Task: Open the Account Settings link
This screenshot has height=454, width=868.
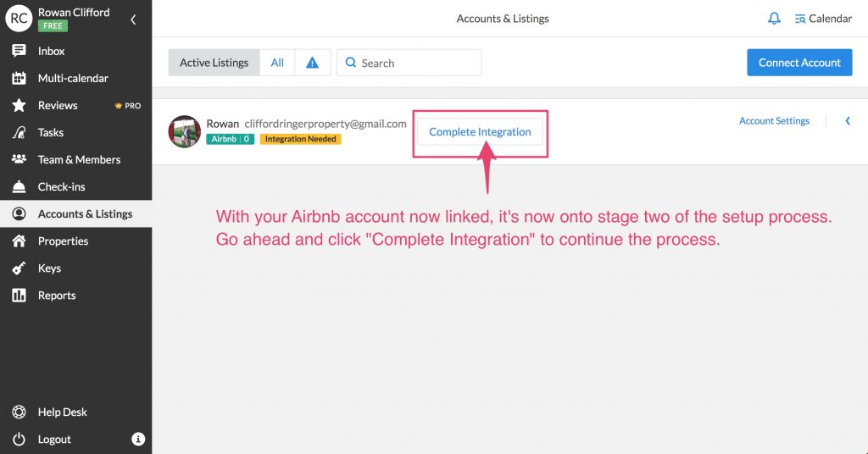Action: 774,121
